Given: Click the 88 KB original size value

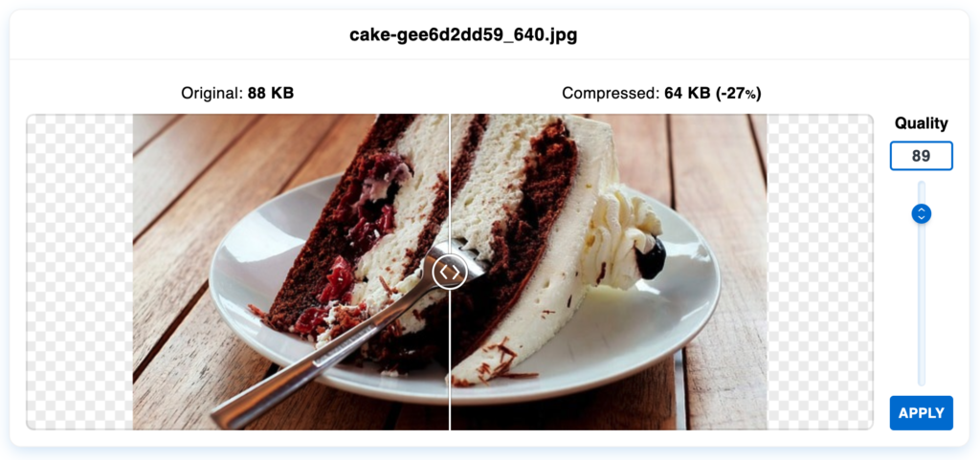Looking at the screenshot, I should click(x=271, y=94).
